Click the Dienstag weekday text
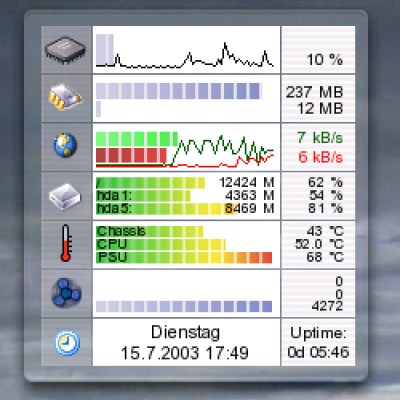This screenshot has width=400, height=400. 185,333
